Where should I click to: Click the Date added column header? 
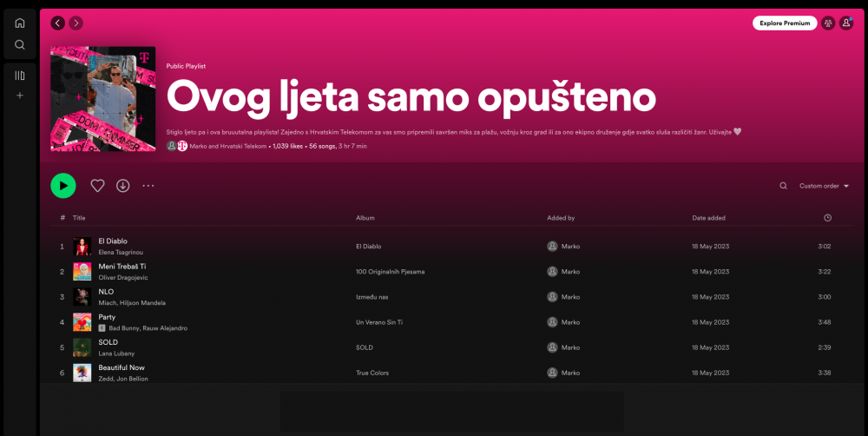click(x=708, y=218)
